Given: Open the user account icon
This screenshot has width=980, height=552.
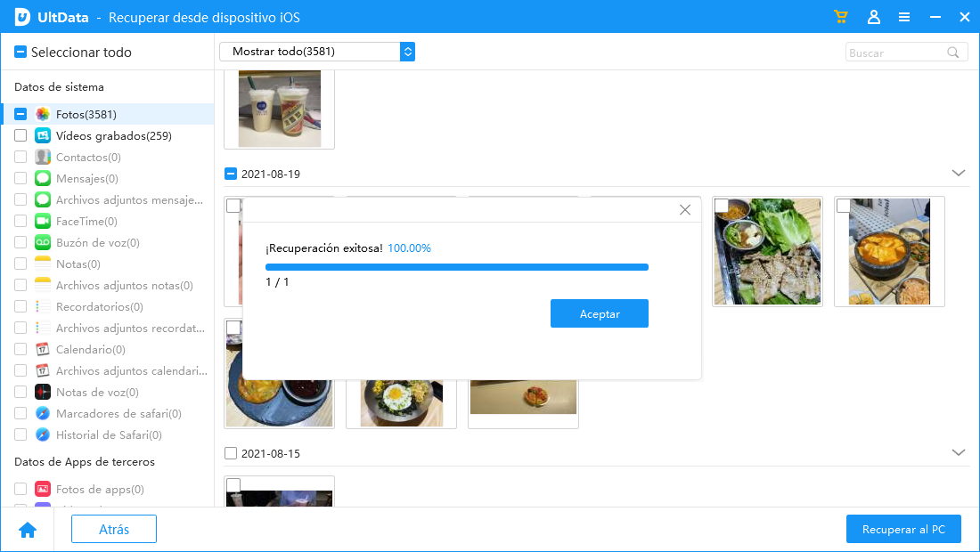Looking at the screenshot, I should point(873,17).
